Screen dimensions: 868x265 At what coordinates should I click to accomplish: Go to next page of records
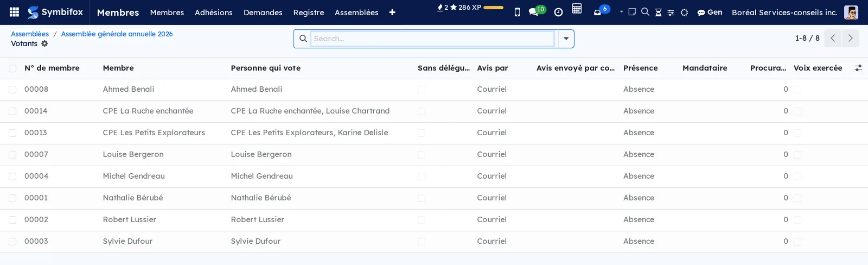pos(850,38)
